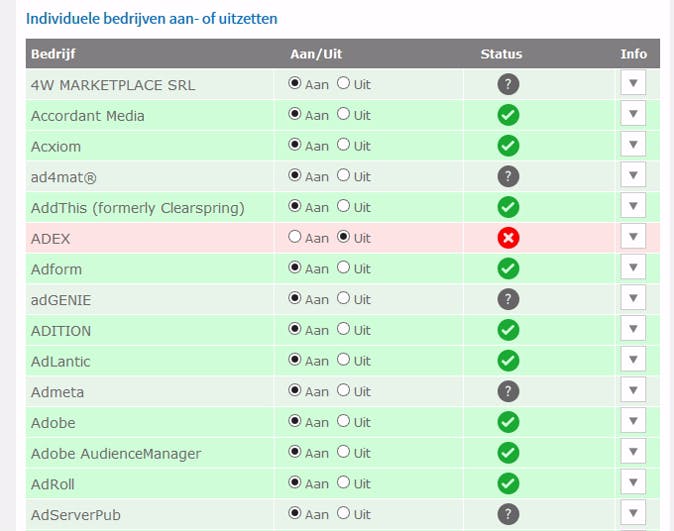Viewport: 674px width, 531px height.
Task: Click the question-mark status icon for adGENIE
Action: click(508, 299)
